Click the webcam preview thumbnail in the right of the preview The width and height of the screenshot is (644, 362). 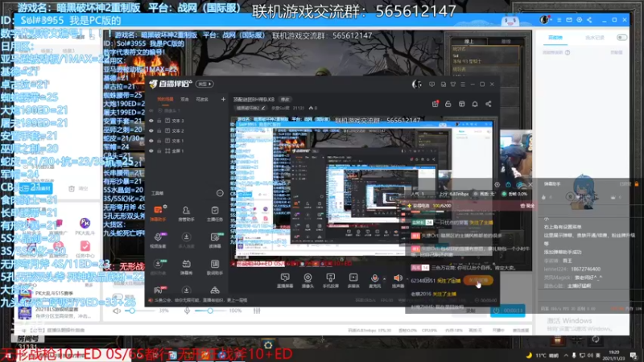click(516, 158)
